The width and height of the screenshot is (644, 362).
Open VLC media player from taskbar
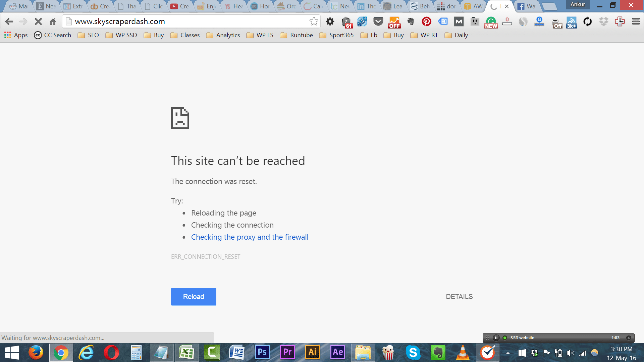click(x=463, y=353)
